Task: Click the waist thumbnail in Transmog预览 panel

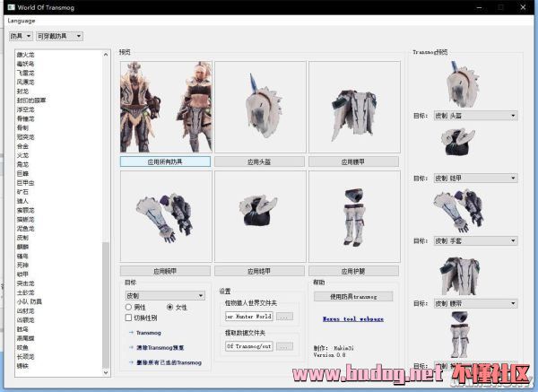Action: [461, 275]
